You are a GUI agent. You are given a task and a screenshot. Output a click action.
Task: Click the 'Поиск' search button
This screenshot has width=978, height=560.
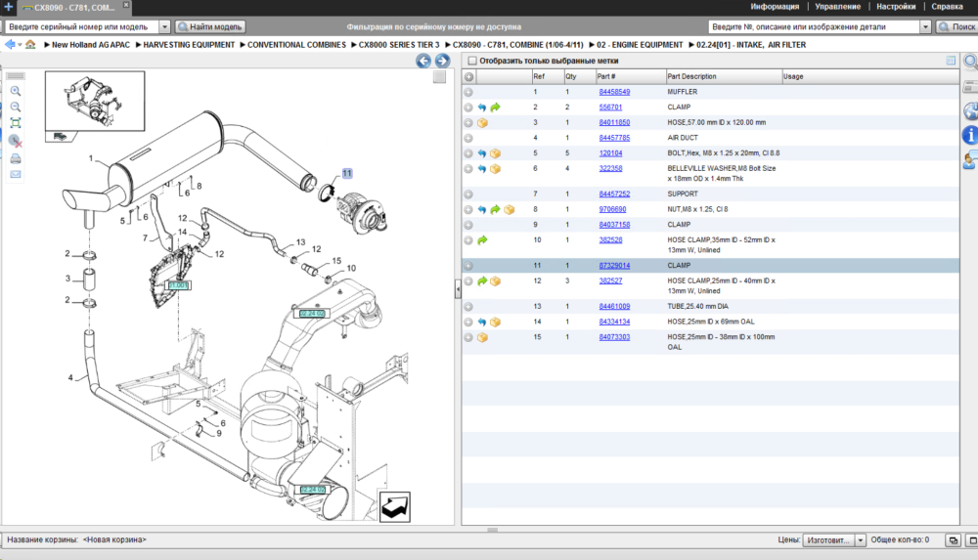[x=957, y=26]
